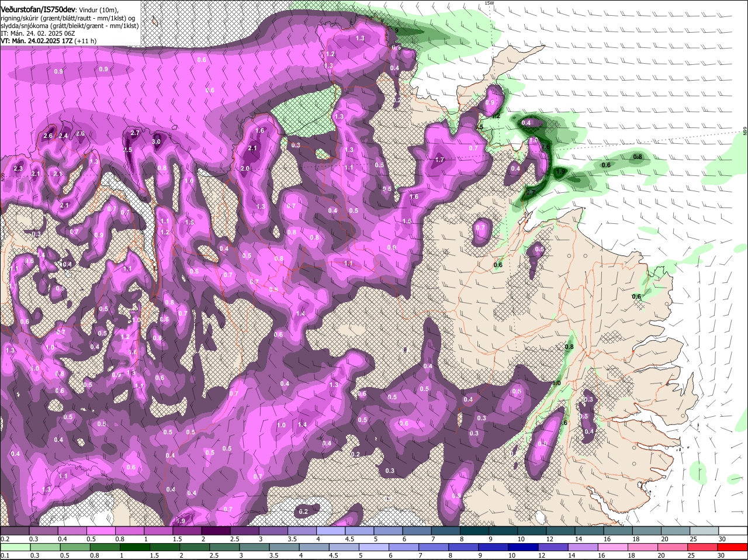Click the 15W longitude label at top
The width and height of the screenshot is (748, 560).
coord(489,3)
